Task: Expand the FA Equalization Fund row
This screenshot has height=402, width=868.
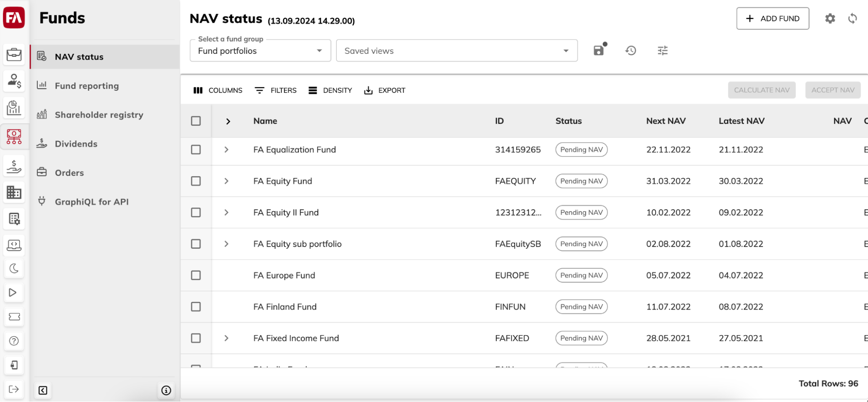Action: tap(226, 150)
